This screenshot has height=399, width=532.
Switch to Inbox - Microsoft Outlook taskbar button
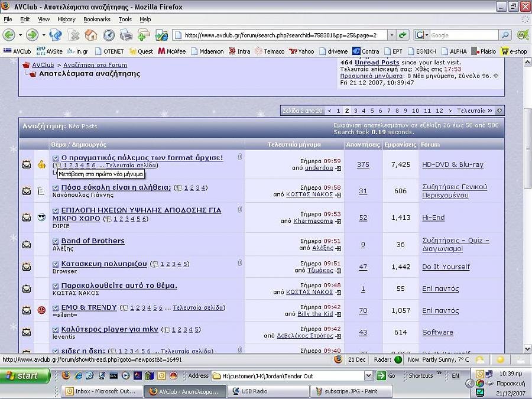102,391
